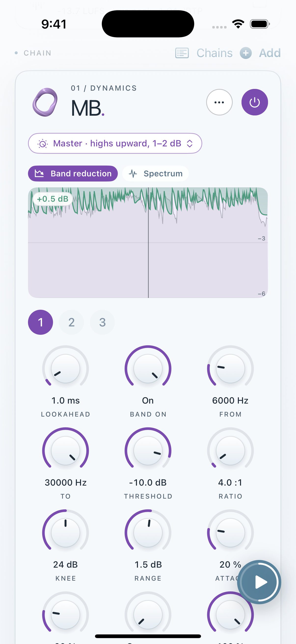
Task: Click the +0.5 dB gain readout badge
Action: point(53,199)
